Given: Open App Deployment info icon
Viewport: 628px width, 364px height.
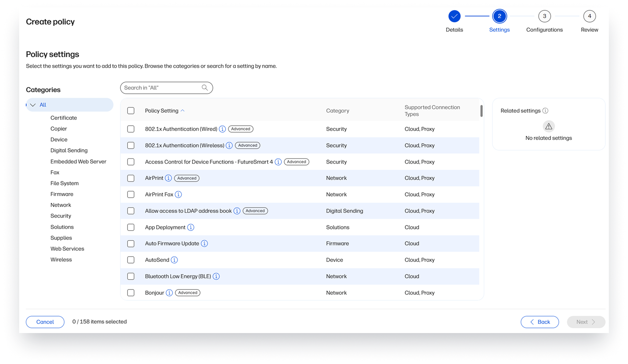Looking at the screenshot, I should [x=191, y=227].
